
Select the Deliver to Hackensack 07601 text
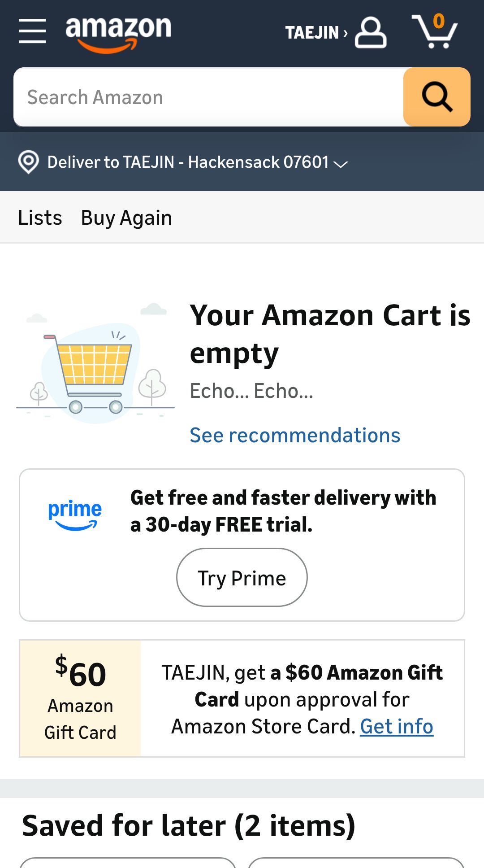tap(188, 162)
